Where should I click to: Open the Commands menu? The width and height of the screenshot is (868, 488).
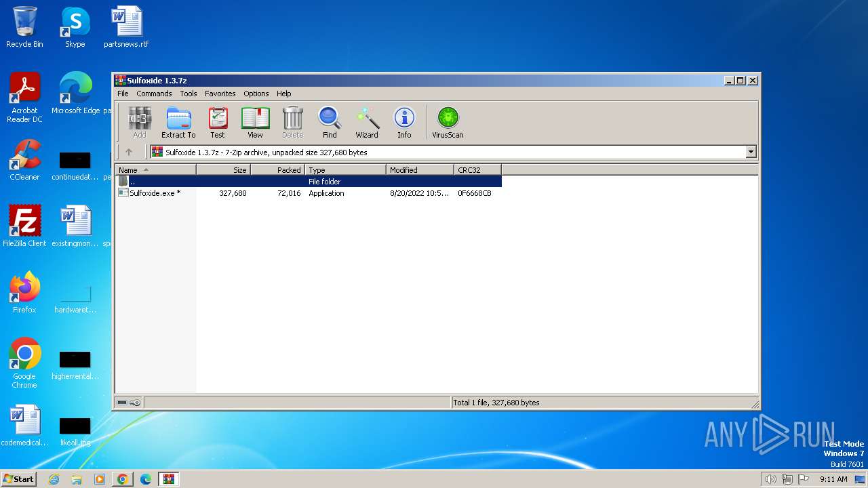click(x=154, y=94)
